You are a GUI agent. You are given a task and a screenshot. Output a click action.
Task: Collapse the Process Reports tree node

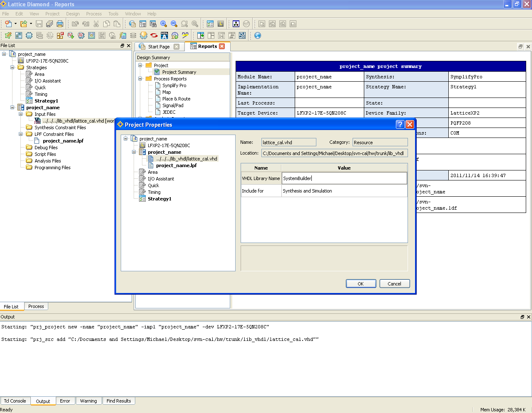pos(140,78)
